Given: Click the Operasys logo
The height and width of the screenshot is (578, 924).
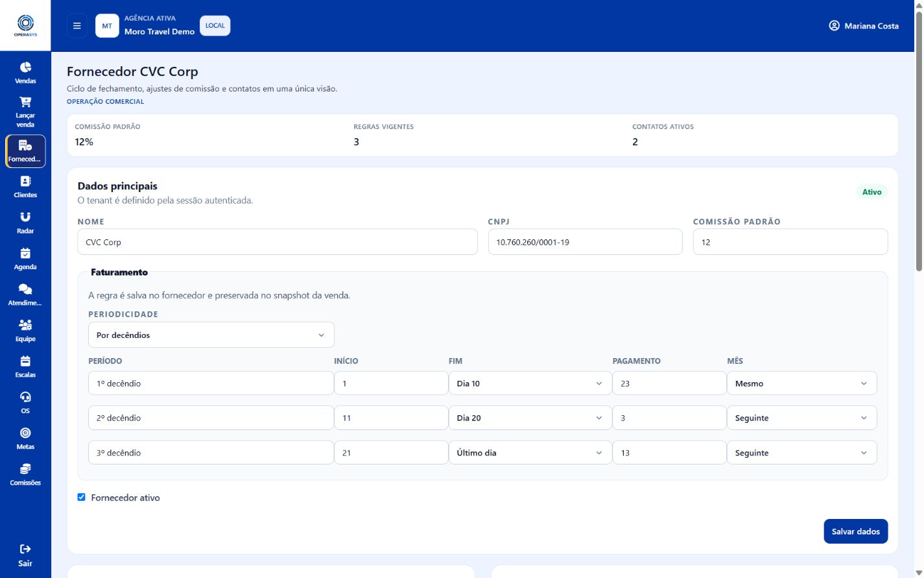Looking at the screenshot, I should point(25,25).
